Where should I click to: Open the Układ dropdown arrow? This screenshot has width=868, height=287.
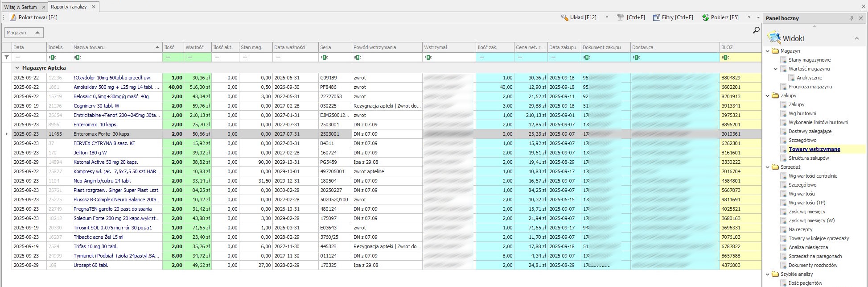pyautogui.click(x=607, y=17)
